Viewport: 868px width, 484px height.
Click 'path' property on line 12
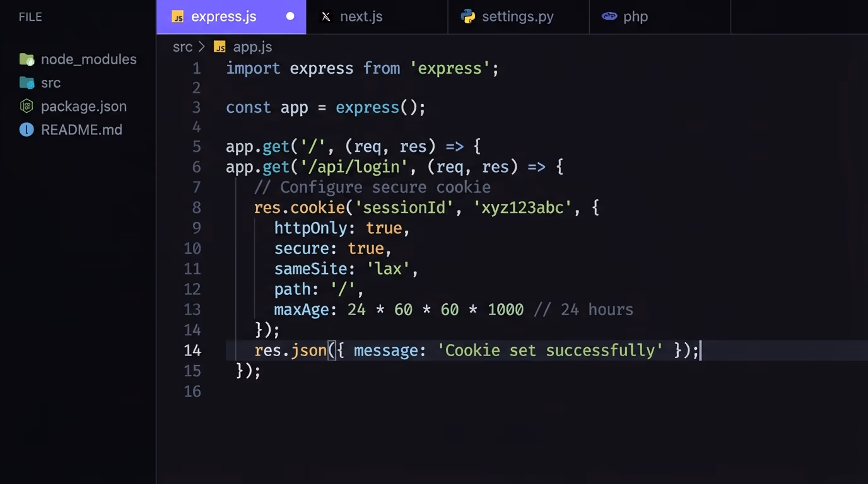(292, 289)
